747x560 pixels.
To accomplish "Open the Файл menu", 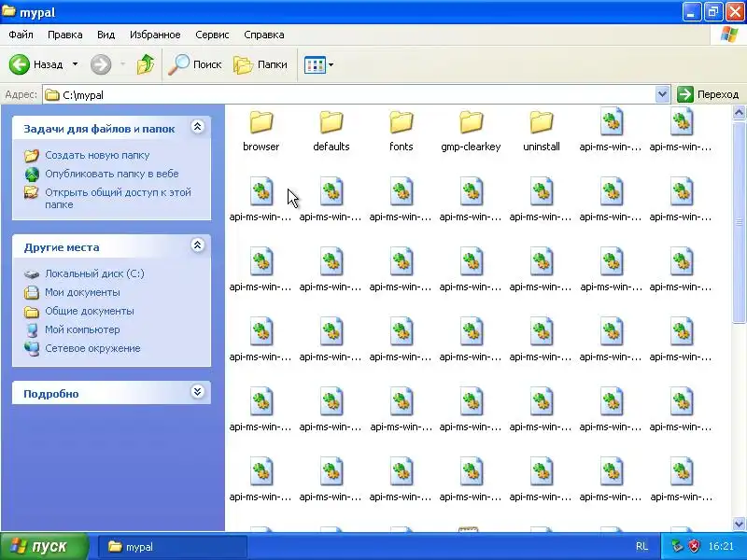I will tap(21, 35).
